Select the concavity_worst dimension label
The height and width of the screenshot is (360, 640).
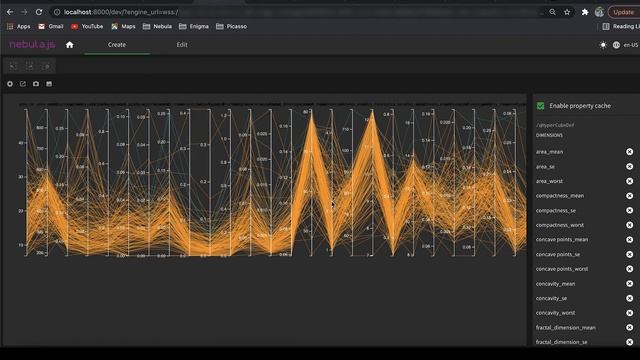pos(556,313)
